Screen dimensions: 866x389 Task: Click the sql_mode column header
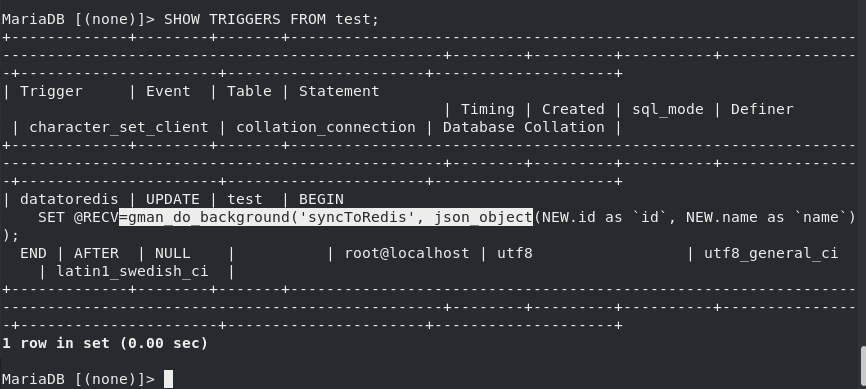pos(668,109)
